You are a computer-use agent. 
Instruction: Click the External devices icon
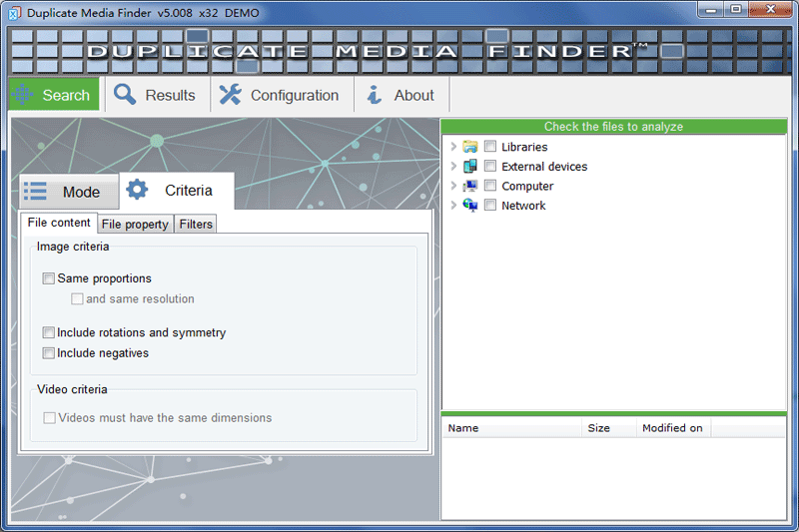[x=469, y=167]
